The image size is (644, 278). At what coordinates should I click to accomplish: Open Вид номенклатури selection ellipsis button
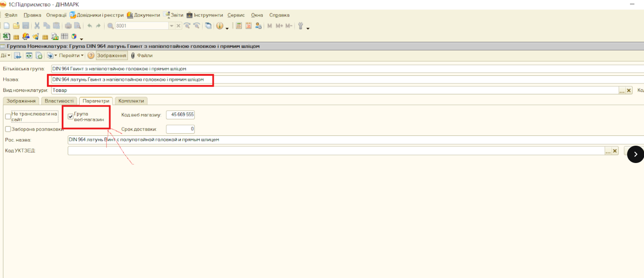point(622,90)
